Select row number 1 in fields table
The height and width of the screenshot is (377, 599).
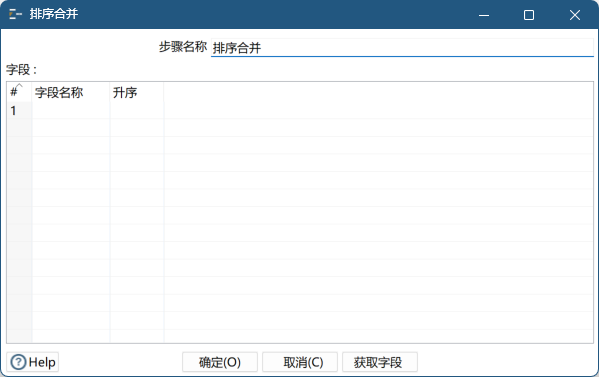19,110
